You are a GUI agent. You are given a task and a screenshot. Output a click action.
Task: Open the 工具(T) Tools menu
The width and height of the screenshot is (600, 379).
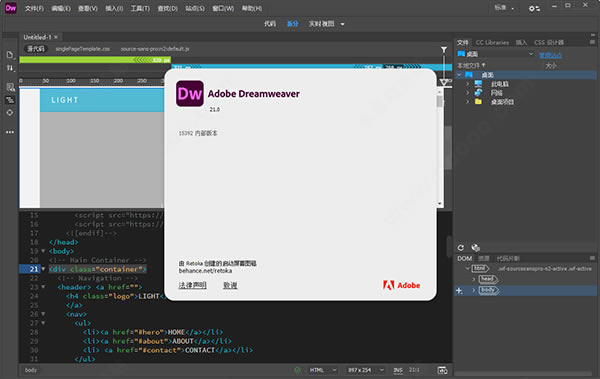click(140, 8)
